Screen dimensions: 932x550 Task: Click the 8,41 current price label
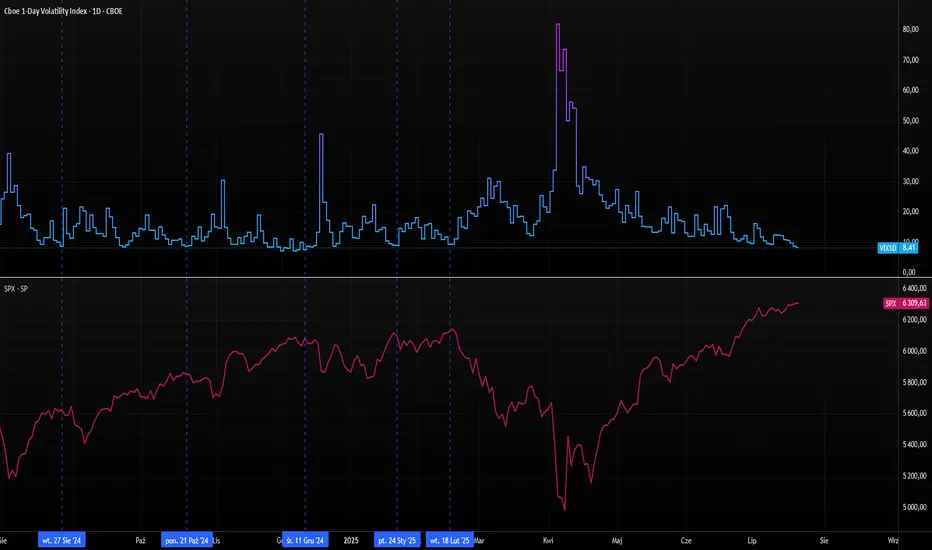[910, 248]
